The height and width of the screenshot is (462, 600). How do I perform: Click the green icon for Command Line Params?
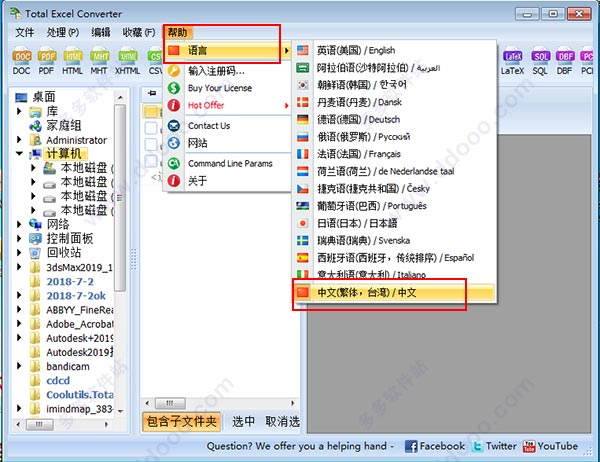pos(174,163)
